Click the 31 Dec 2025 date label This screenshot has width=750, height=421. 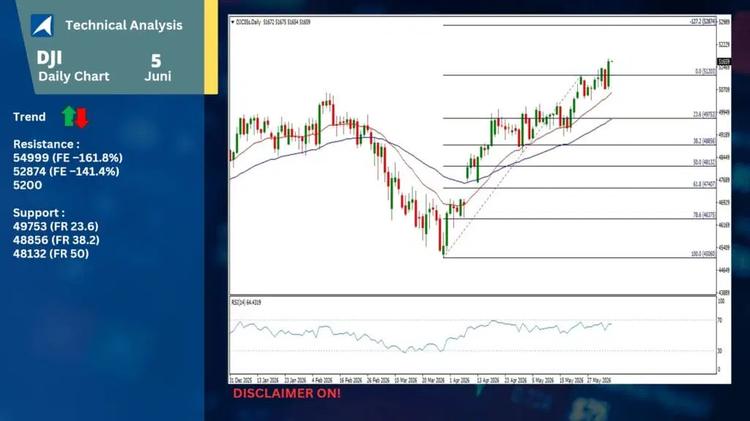241,380
